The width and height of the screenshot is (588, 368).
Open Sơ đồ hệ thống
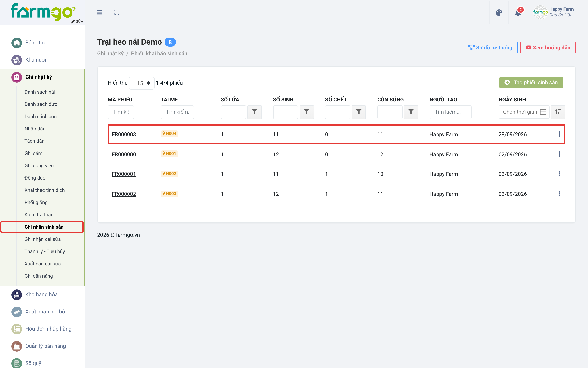(x=490, y=47)
